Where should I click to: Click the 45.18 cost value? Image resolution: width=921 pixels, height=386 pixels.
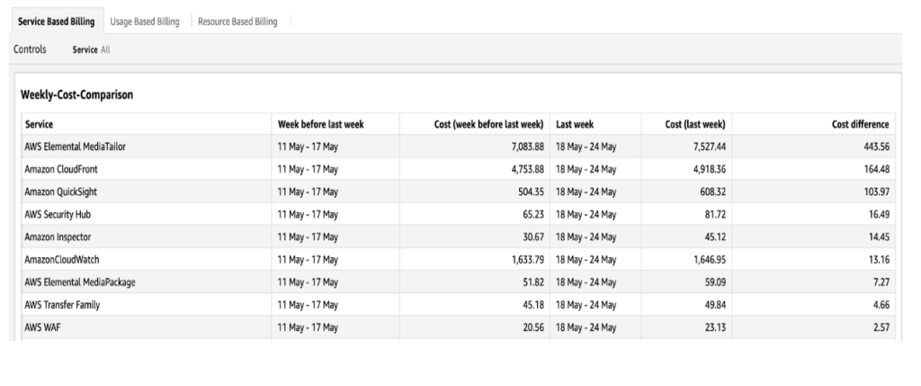tap(533, 305)
